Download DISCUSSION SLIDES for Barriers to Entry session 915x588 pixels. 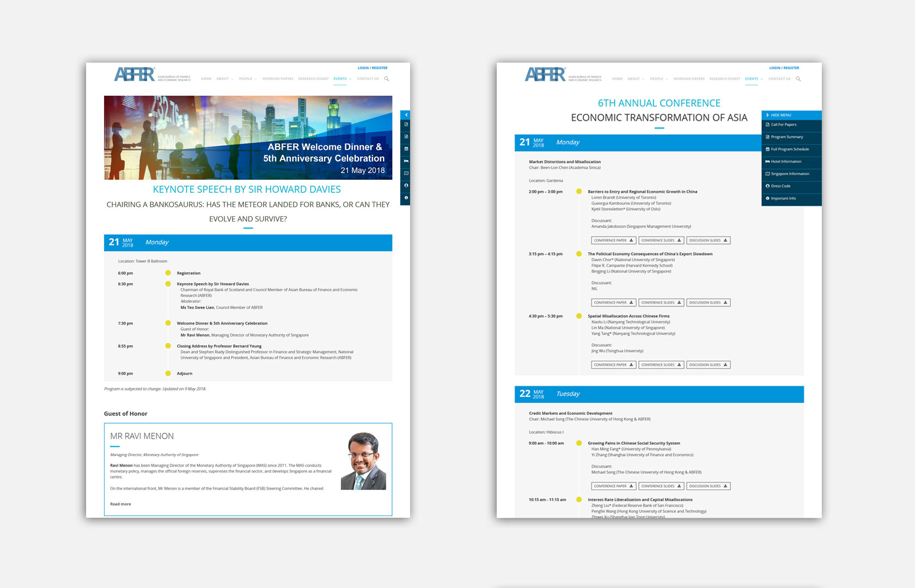pos(708,240)
